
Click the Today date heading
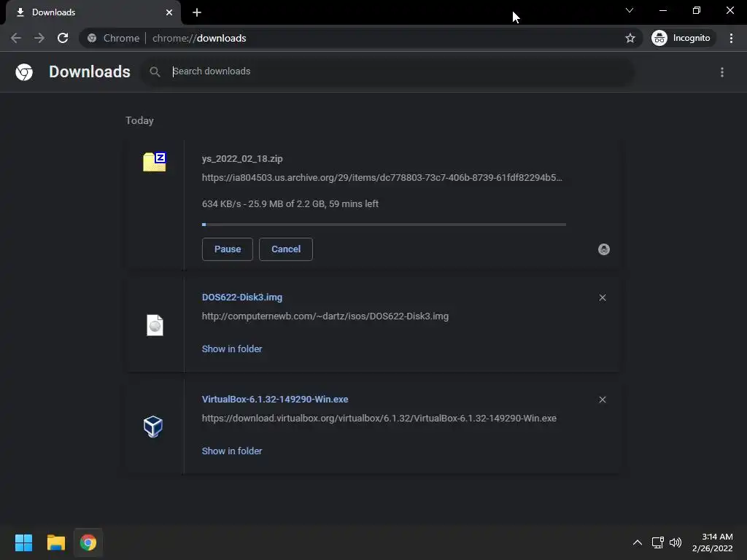(139, 120)
